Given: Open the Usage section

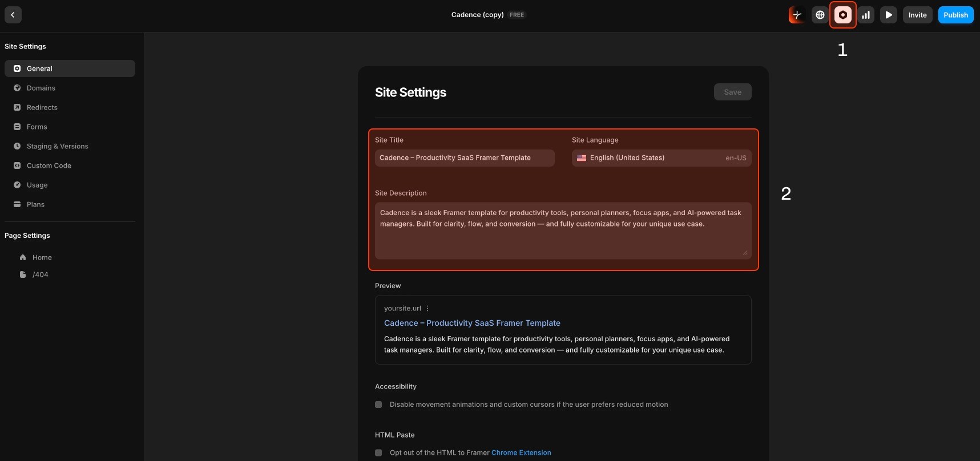Looking at the screenshot, I should 70,185.
